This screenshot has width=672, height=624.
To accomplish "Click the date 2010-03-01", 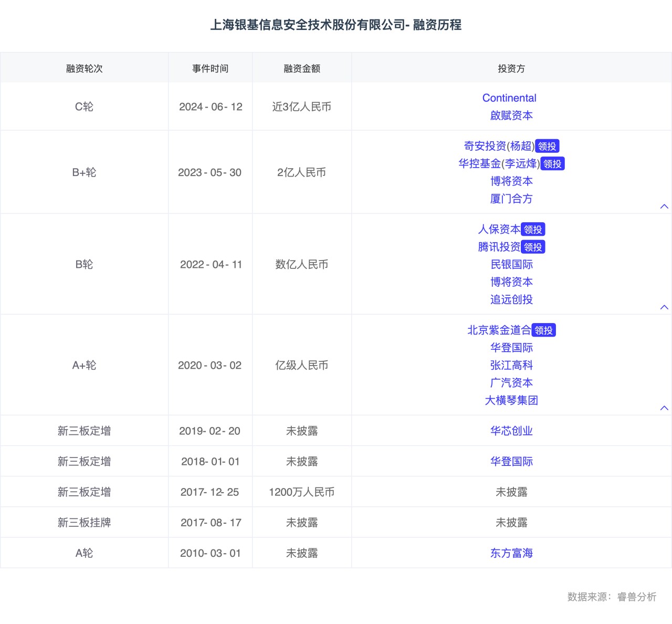I will (210, 553).
